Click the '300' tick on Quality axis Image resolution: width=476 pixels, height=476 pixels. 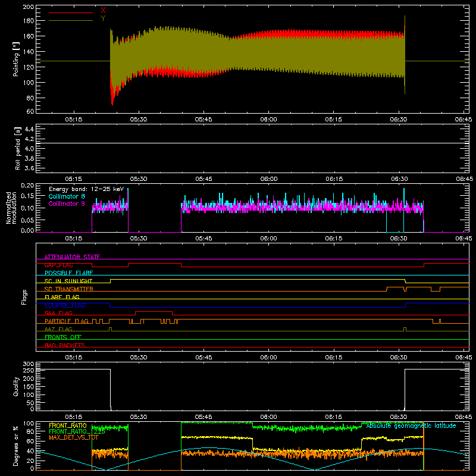[x=28, y=364]
